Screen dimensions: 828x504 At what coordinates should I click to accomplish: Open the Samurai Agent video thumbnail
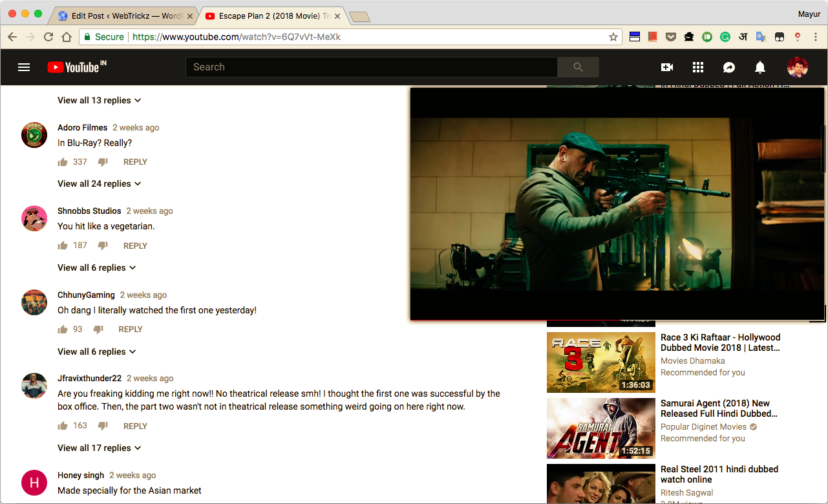[600, 428]
